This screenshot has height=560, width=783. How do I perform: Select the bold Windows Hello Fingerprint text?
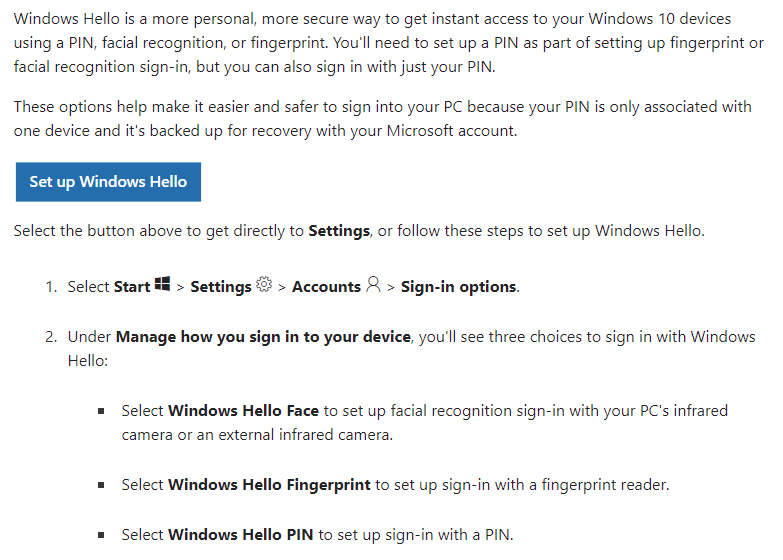click(x=270, y=485)
